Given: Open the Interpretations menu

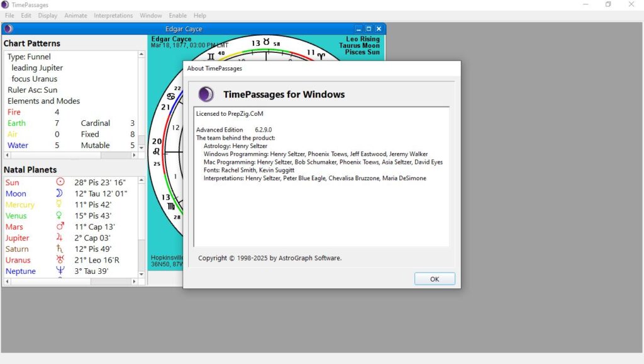Looking at the screenshot, I should pyautogui.click(x=113, y=16).
